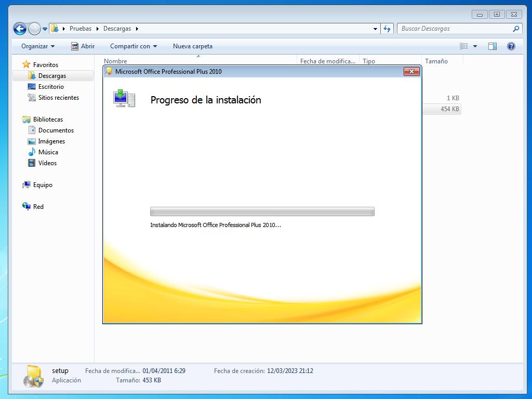This screenshot has height=399, width=532.
Task: Click the Nueva carpeta button
Action: 192,46
